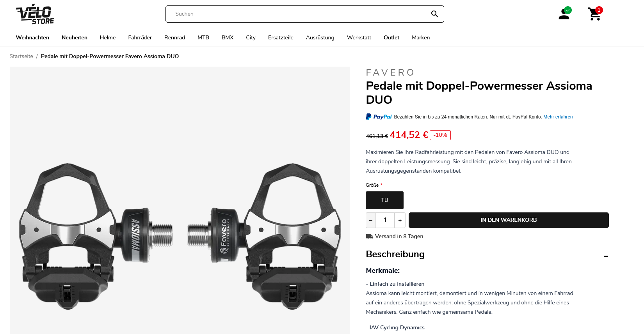The height and width of the screenshot is (334, 644).
Task: Add product with In den Warenkorb
Action: (x=509, y=220)
